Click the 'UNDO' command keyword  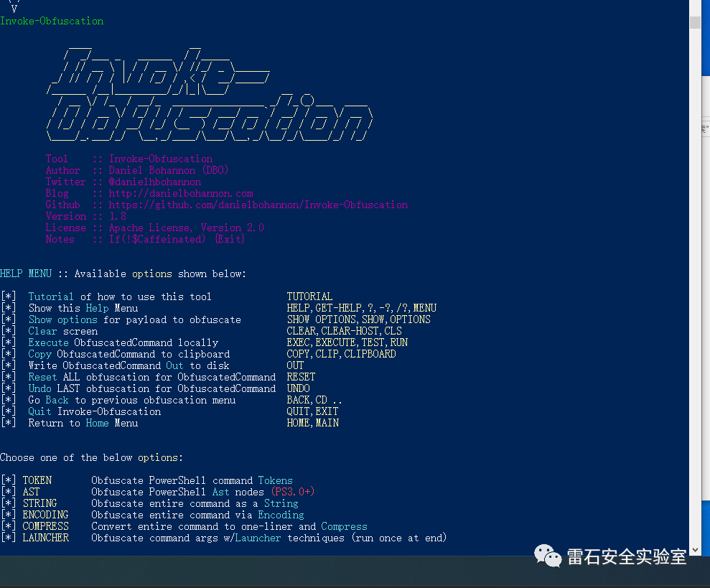(x=299, y=388)
